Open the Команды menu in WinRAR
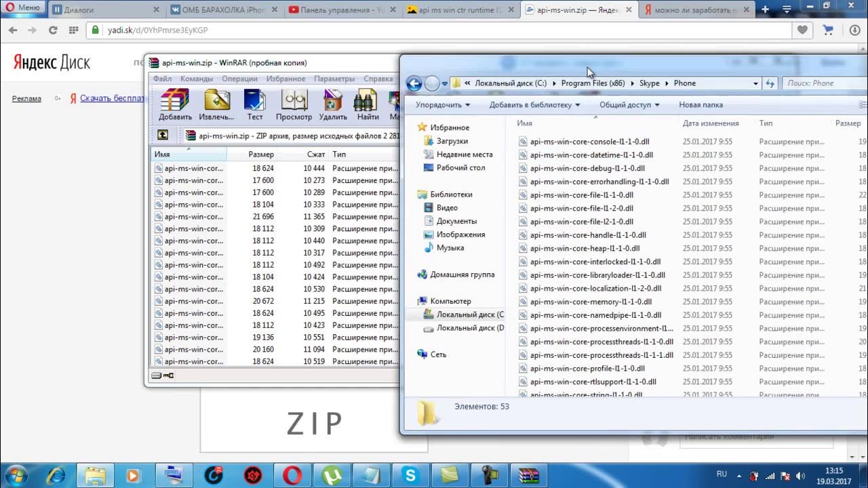 click(x=197, y=79)
